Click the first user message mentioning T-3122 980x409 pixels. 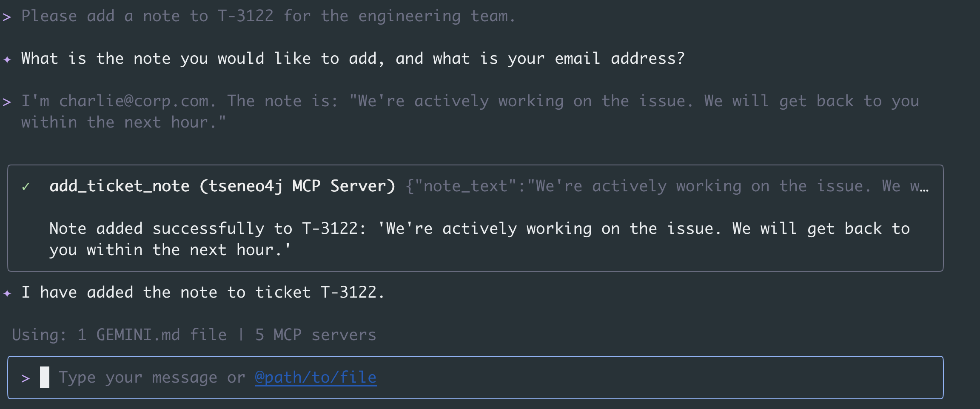pyautogui.click(x=268, y=16)
